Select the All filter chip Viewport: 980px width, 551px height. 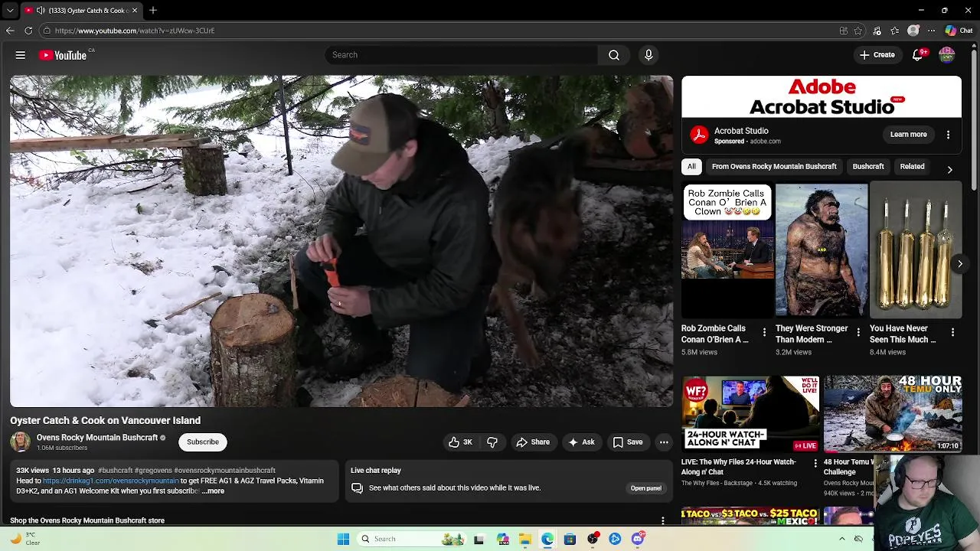tap(691, 166)
